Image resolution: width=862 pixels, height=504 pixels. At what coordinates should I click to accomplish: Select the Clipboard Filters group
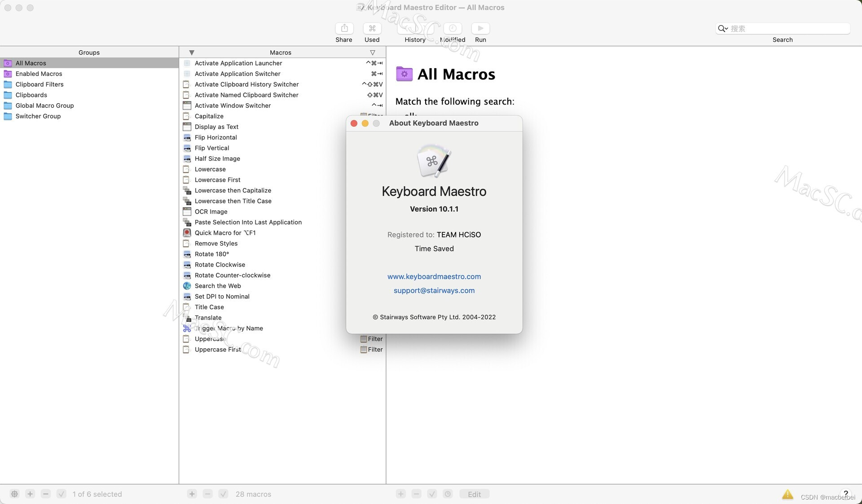coord(40,84)
